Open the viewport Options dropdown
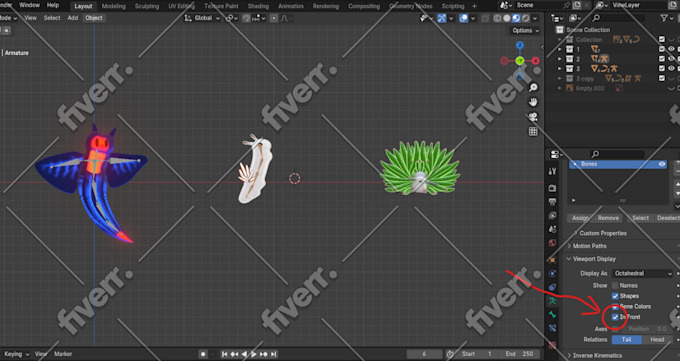 (525, 30)
